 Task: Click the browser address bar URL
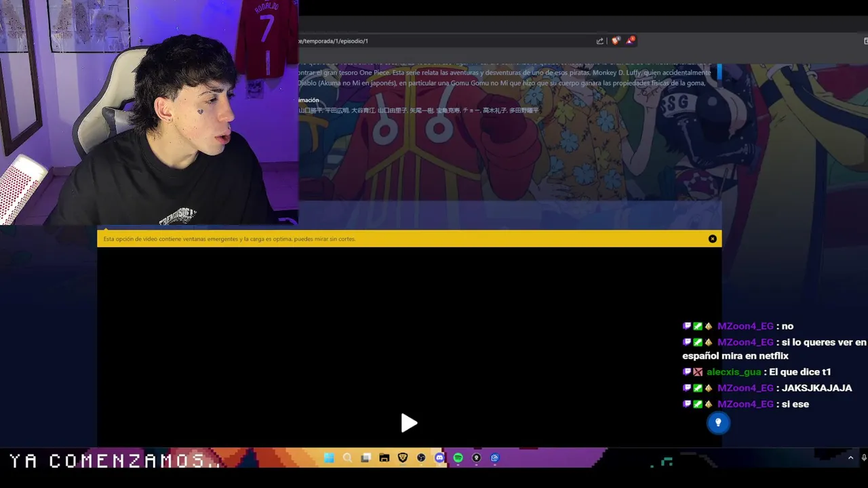333,41
